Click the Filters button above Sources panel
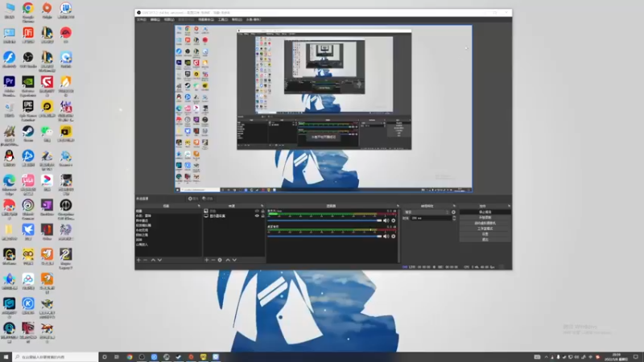The image size is (644, 362). pyautogui.click(x=208, y=199)
